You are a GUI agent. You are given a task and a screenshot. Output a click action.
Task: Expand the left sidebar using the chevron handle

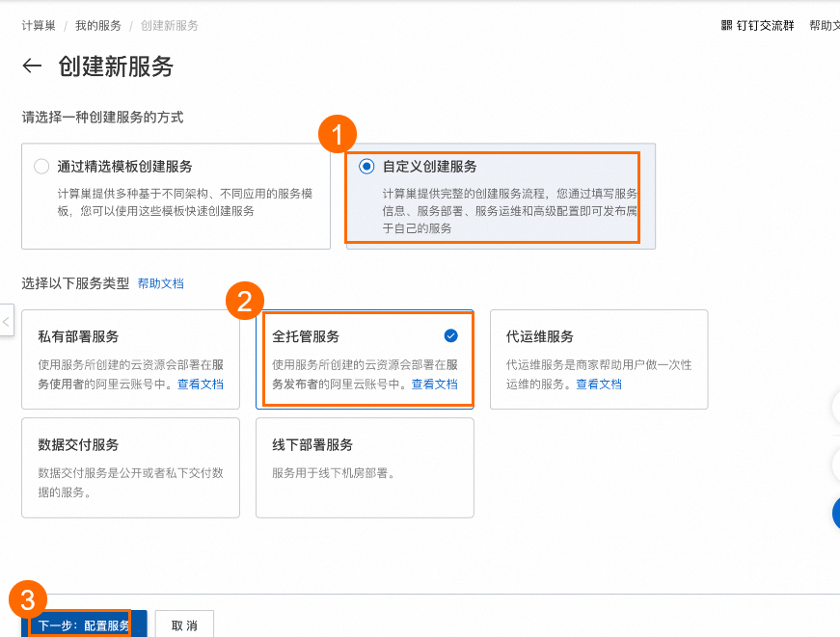(x=6, y=322)
